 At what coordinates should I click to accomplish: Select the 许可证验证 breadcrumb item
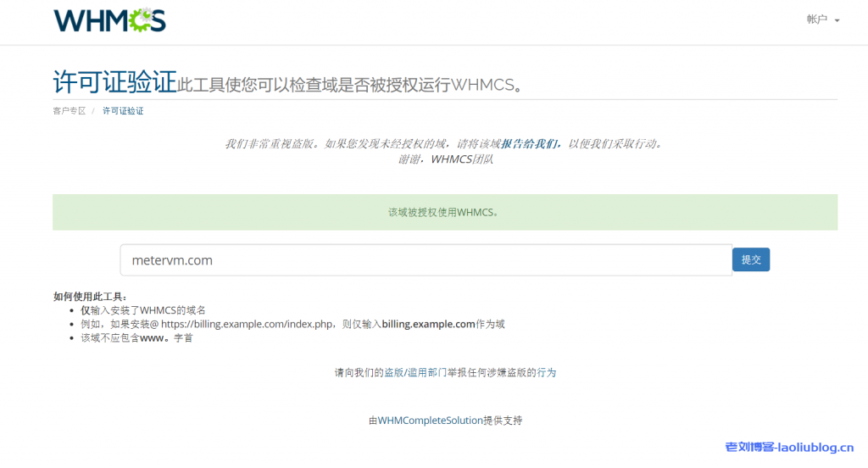[x=123, y=111]
